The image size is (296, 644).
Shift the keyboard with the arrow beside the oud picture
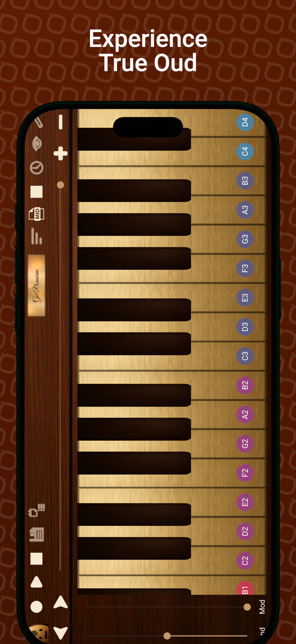coord(61,633)
